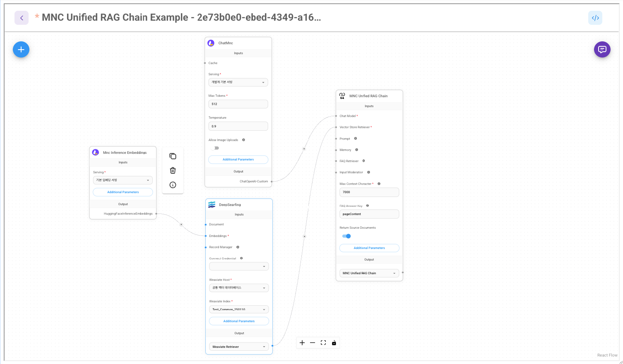The image size is (623, 364).
Task: Open the API code embed icon
Action: [x=595, y=18]
